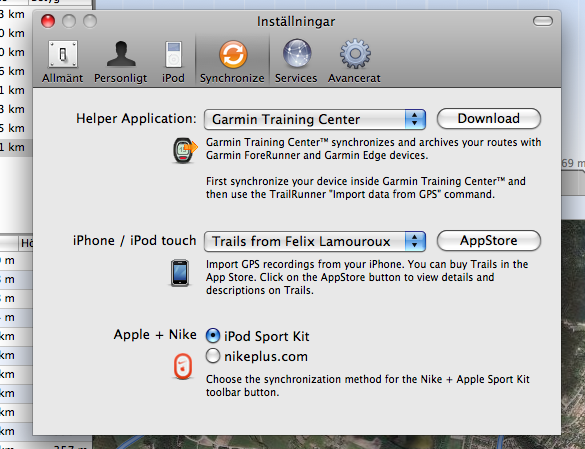Open the Allmänt preferences pane
585x449 pixels.
point(63,62)
